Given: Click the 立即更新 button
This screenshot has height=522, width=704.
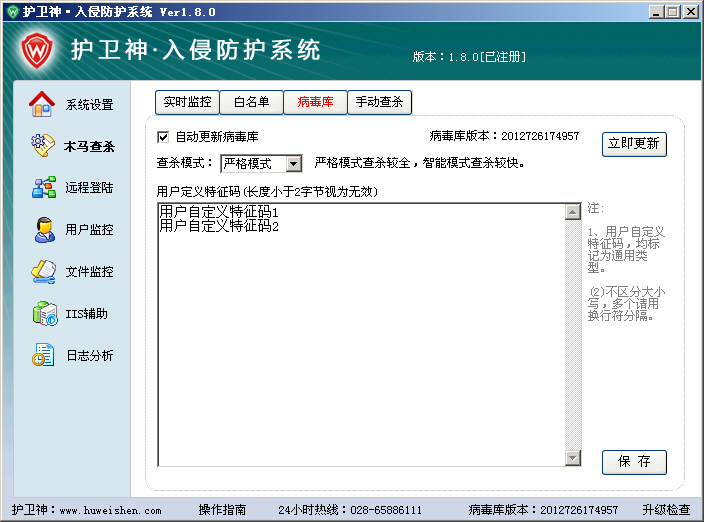Looking at the screenshot, I should [x=634, y=144].
